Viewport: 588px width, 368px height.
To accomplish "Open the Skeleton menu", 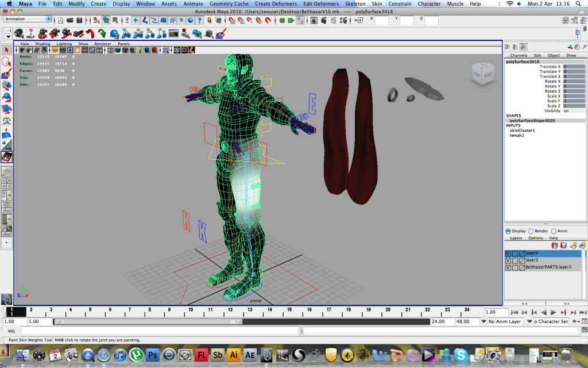I will click(x=355, y=4).
